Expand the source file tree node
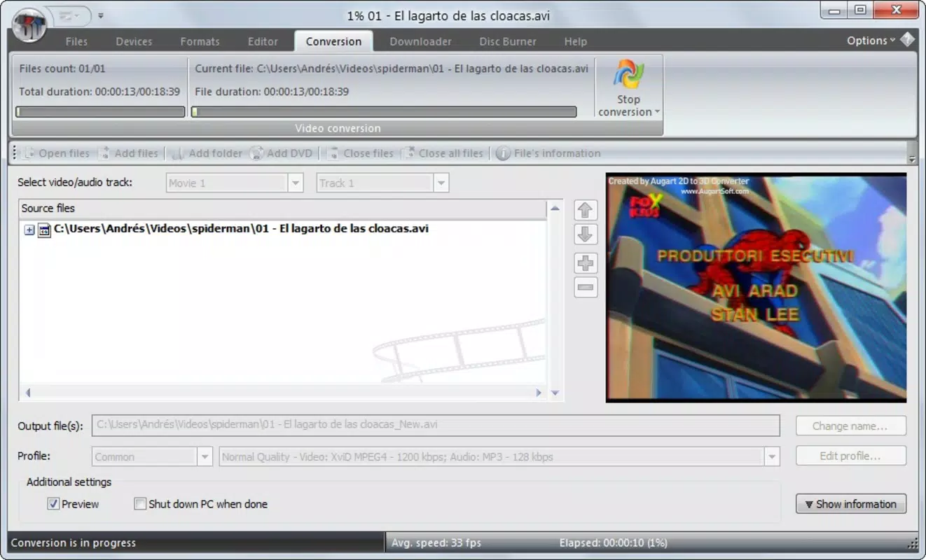 click(29, 230)
